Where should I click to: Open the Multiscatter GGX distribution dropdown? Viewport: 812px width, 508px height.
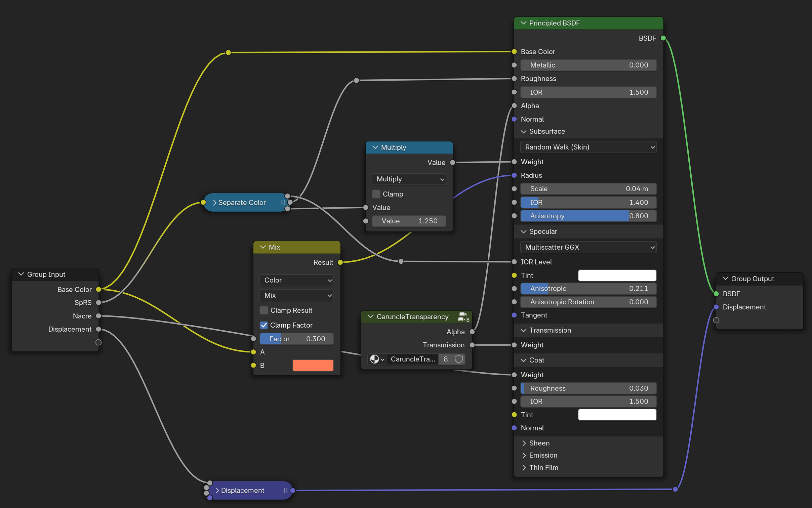pyautogui.click(x=588, y=247)
